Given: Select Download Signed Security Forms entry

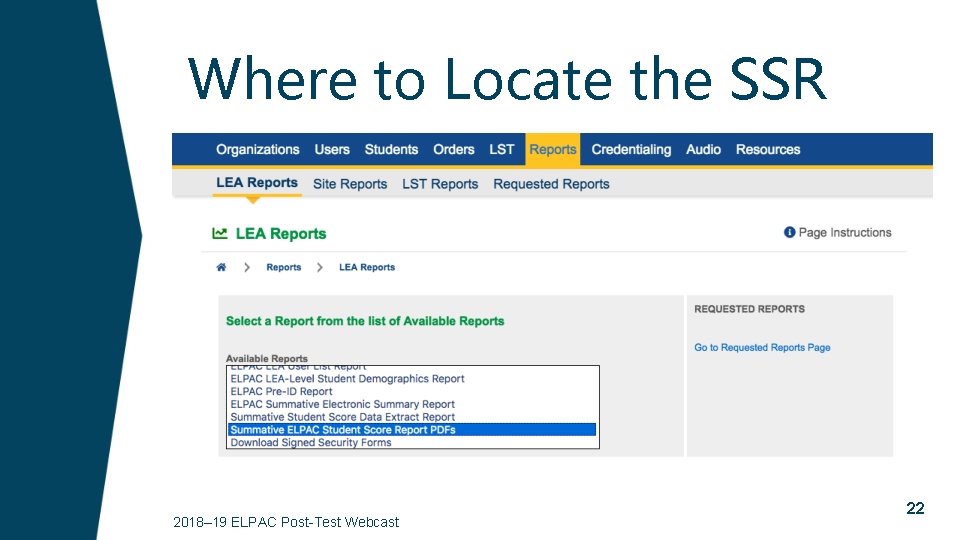Looking at the screenshot, I should pos(413,442).
